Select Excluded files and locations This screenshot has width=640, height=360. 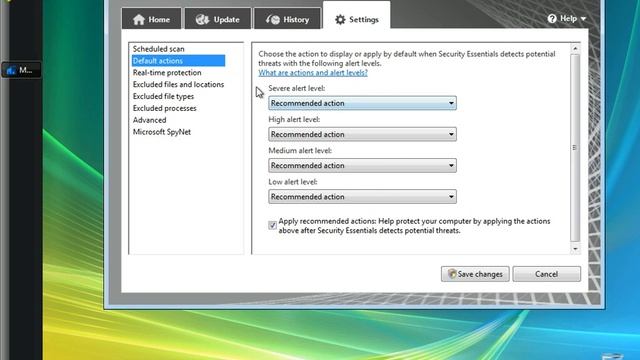pos(178,84)
